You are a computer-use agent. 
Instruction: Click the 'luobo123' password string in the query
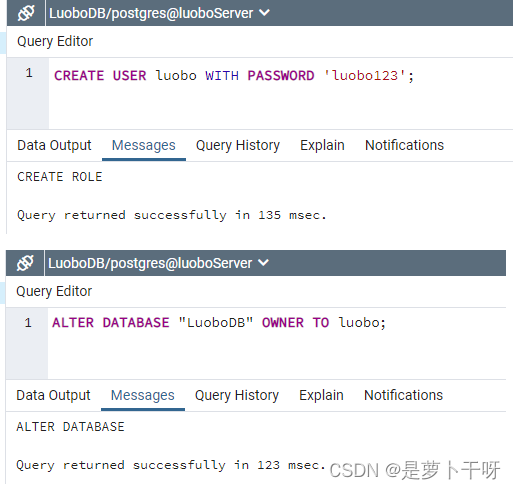point(365,76)
